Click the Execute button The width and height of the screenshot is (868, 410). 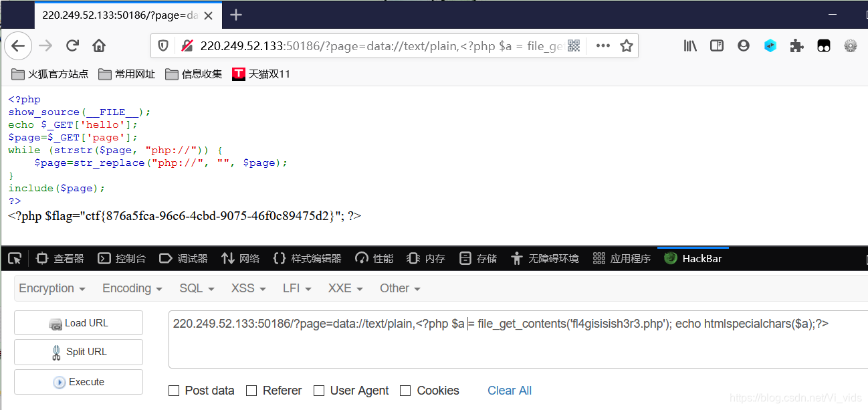(x=78, y=382)
